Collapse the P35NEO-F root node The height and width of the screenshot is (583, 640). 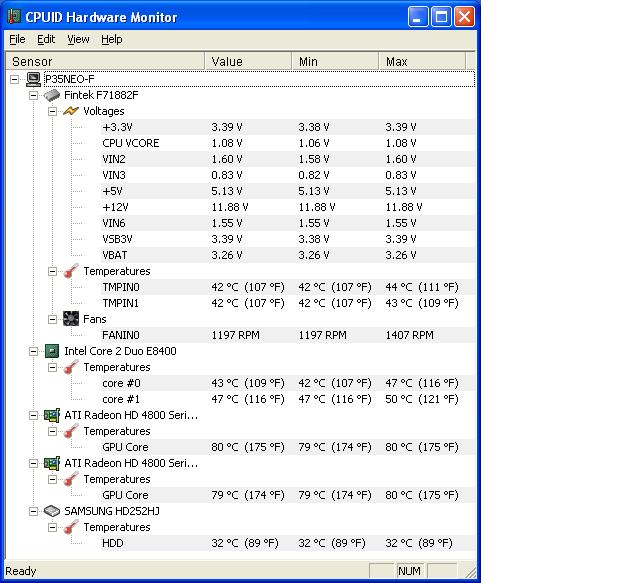[x=14, y=79]
